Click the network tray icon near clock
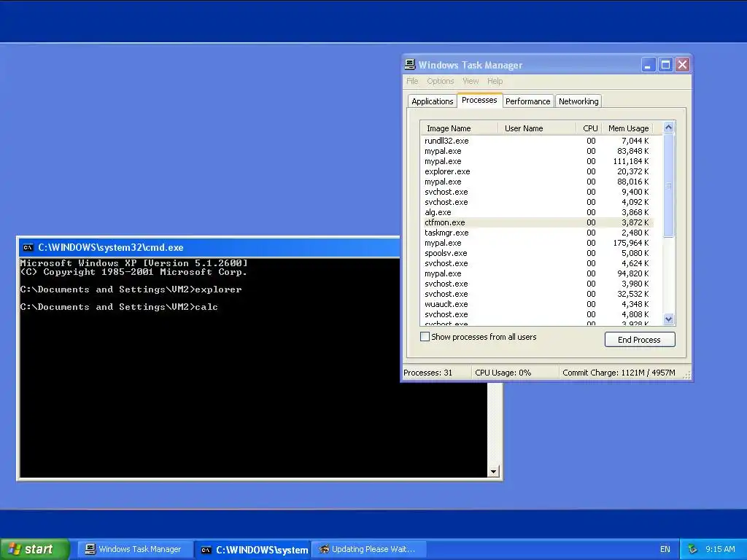 (x=693, y=550)
